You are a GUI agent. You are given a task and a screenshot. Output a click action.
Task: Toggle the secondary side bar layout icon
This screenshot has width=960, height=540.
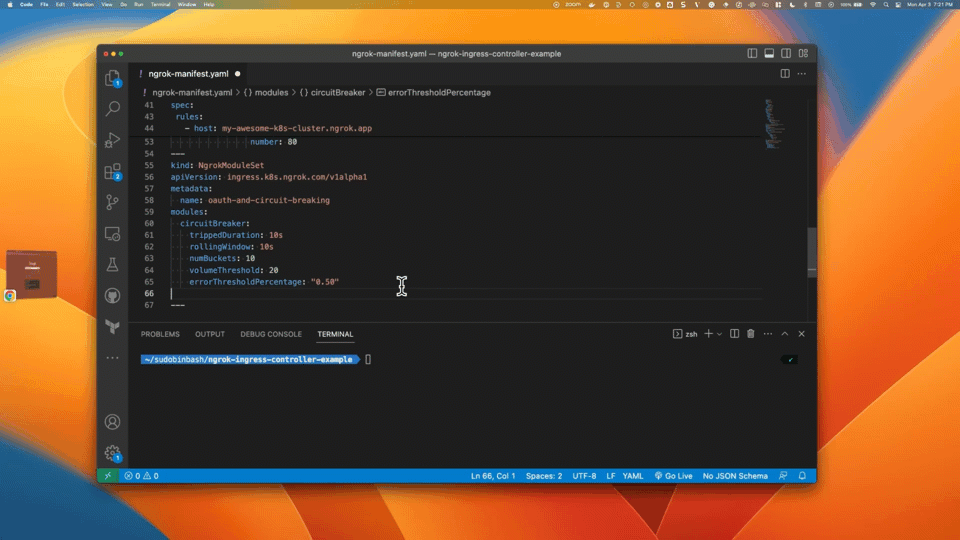(x=786, y=54)
